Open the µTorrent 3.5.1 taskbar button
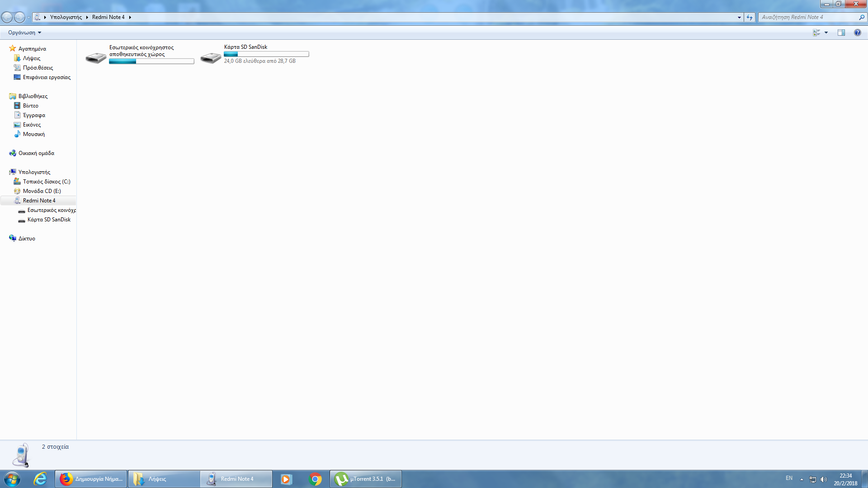 point(366,479)
